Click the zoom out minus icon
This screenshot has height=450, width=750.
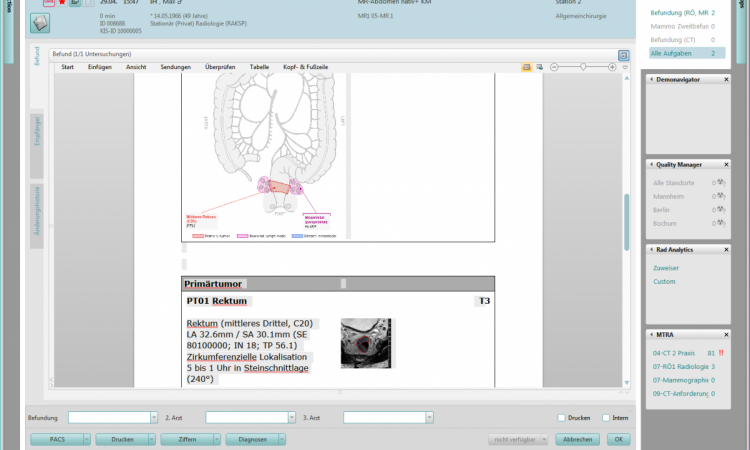pyautogui.click(x=553, y=67)
